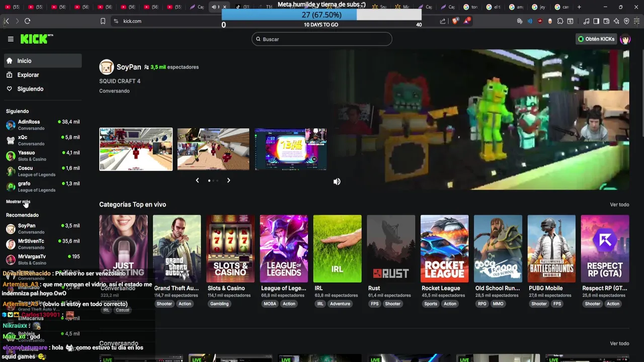The image size is (644, 362).
Task: Open MrStivenTc in Recomendado list
Action: tap(43, 244)
